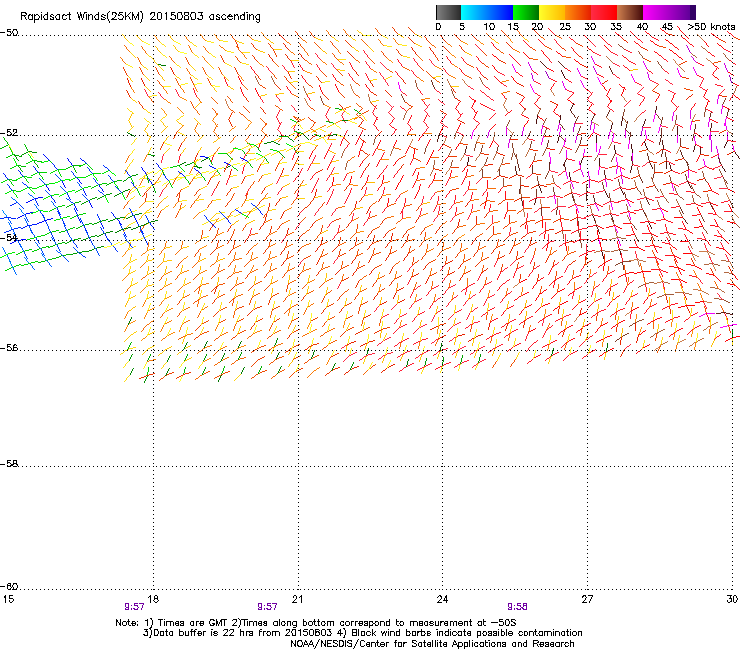Viewport: 740px width, 650px height.
Task: Click the gray 0-5 knots legend segment
Action: pyautogui.click(x=448, y=12)
